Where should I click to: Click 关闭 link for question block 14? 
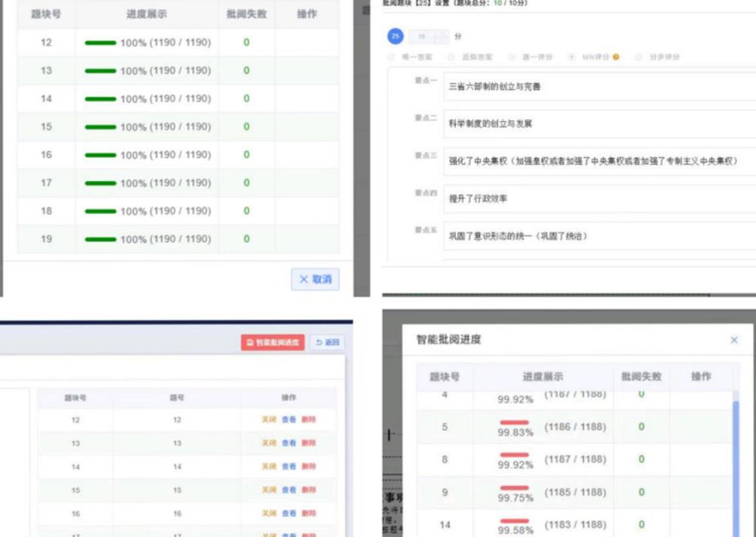pyautogui.click(x=268, y=467)
